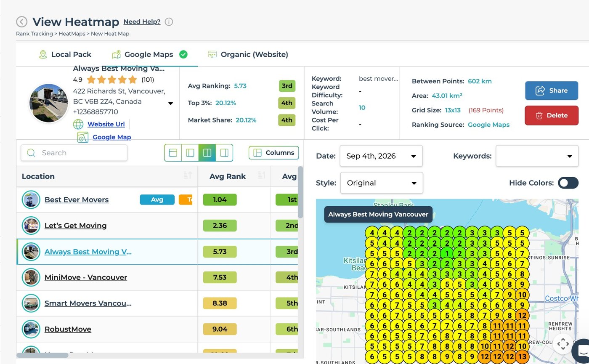Select the right-sidebar layout icon
The width and height of the screenshot is (589, 364).
(x=224, y=153)
